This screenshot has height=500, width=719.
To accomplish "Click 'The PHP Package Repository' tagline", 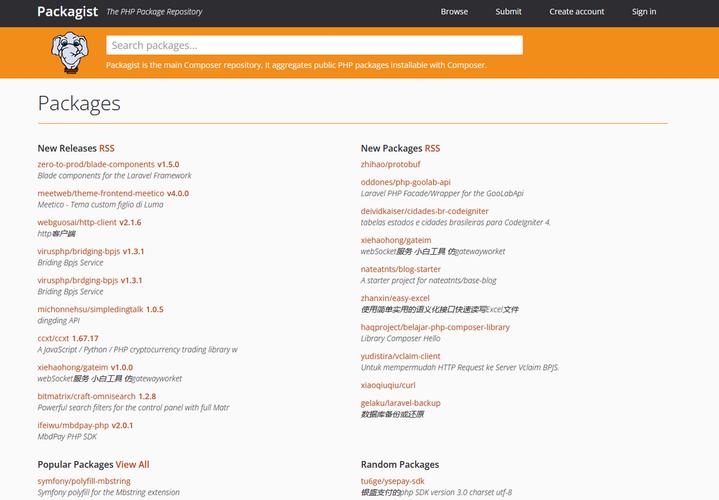I will (x=154, y=12).
